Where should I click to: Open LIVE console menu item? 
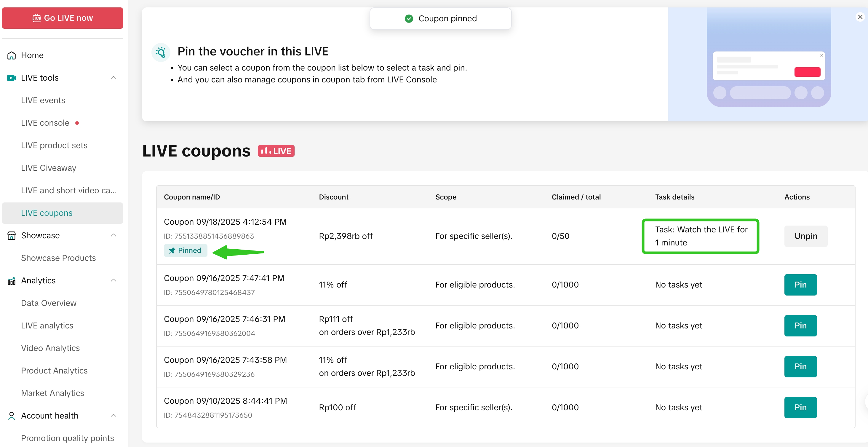pos(45,123)
